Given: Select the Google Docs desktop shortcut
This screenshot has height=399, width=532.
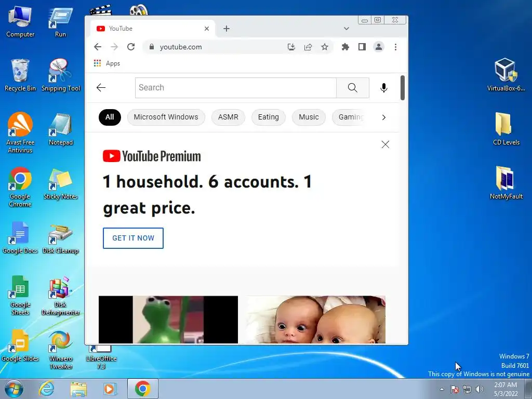Looking at the screenshot, I should [x=20, y=237].
